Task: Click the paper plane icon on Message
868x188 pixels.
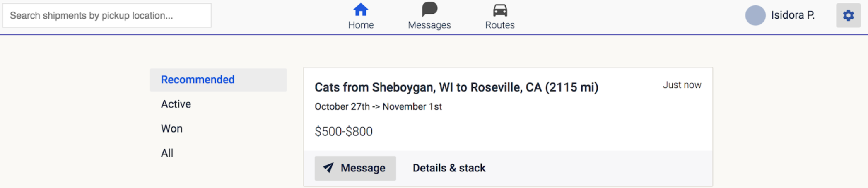Action: coord(328,167)
